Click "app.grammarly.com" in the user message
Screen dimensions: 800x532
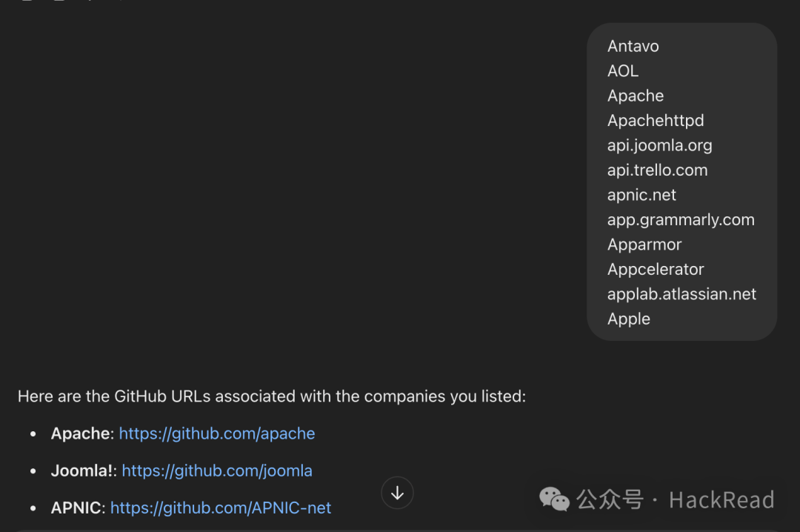tap(681, 220)
